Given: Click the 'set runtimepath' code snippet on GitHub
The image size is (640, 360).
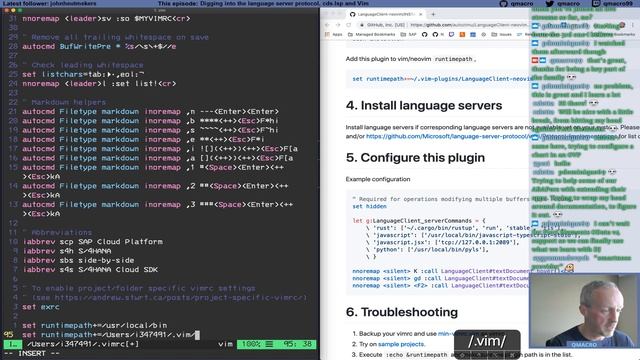Looking at the screenshot, I should (441, 79).
